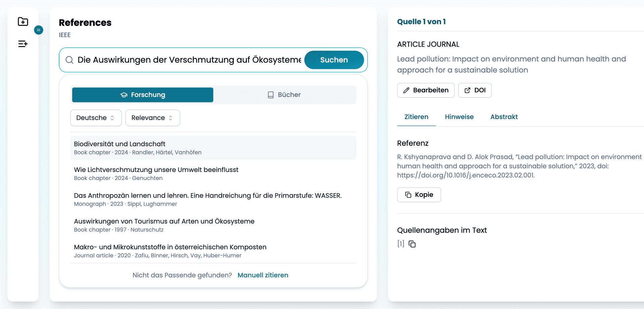Image resolution: width=644 pixels, height=309 pixels.
Task: Switch to the Forschung tab
Action: (143, 95)
